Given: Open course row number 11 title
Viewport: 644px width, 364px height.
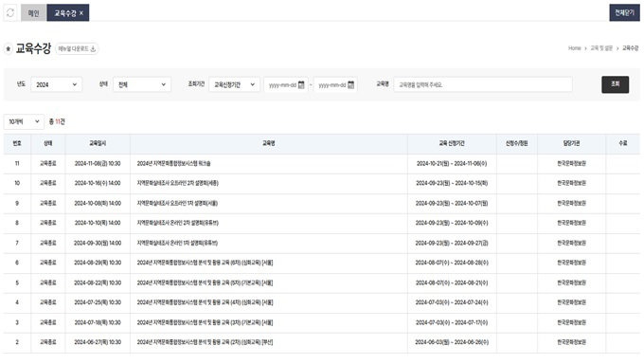Looking at the screenshot, I should click(x=173, y=163).
